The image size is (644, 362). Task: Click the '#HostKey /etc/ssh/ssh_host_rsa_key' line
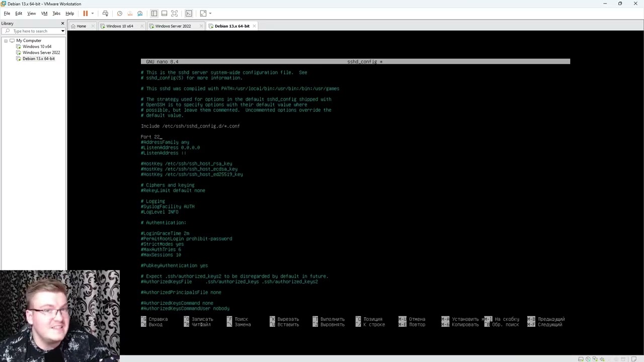(x=186, y=164)
